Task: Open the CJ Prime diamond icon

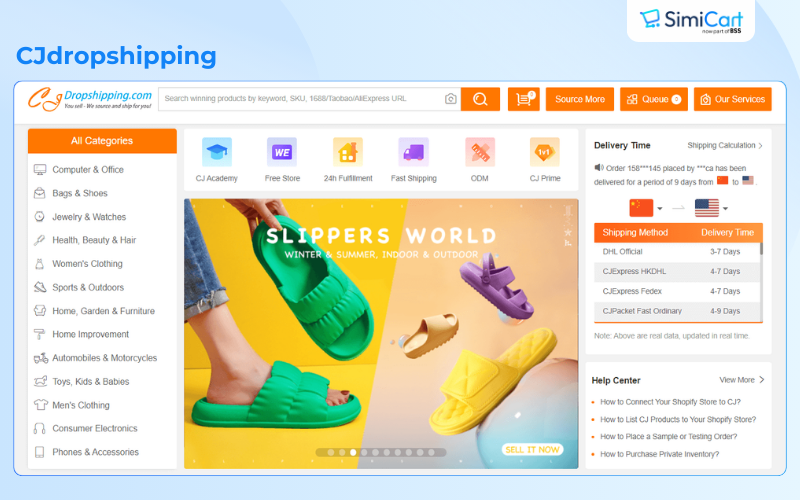Action: click(545, 152)
